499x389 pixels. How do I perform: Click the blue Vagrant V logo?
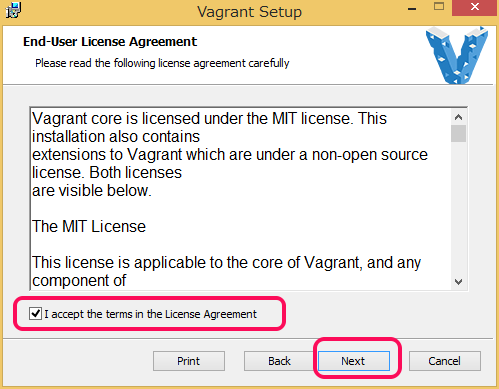(457, 55)
